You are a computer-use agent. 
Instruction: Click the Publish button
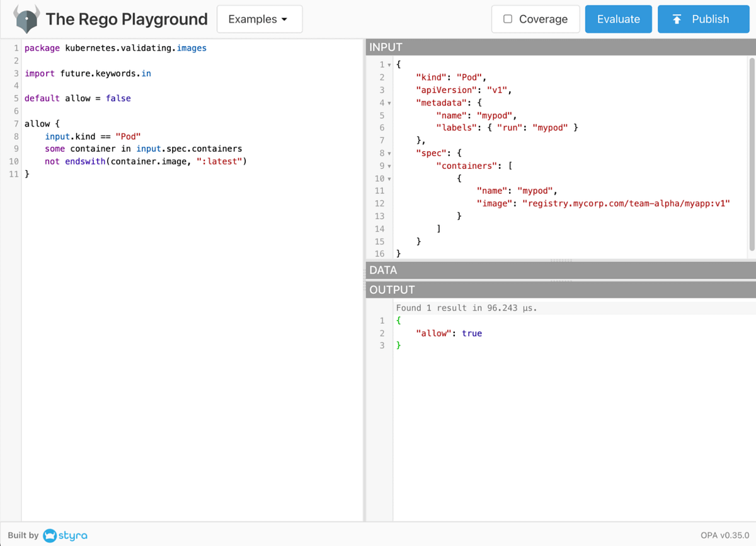point(703,19)
